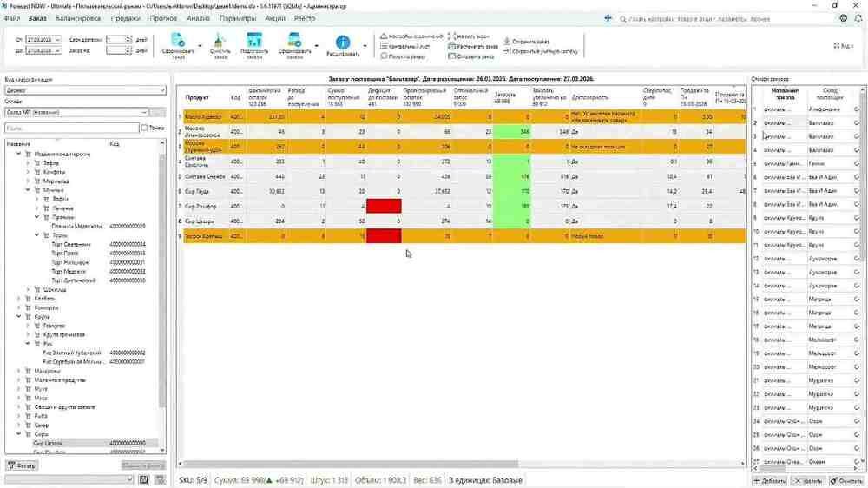Click the Очистить заказ broom icon
The height and width of the screenshot is (488, 868).
point(220,40)
